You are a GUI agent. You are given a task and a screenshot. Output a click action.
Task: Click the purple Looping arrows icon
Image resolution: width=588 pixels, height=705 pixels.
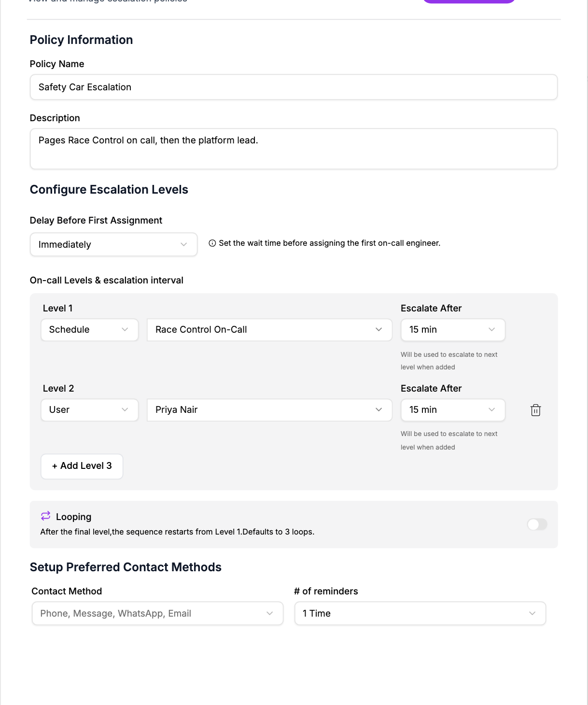(x=46, y=516)
